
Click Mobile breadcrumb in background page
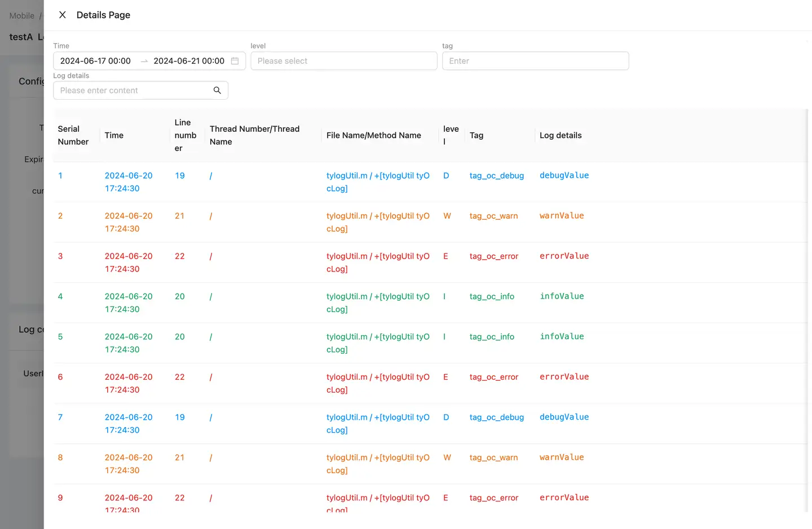[22, 16]
